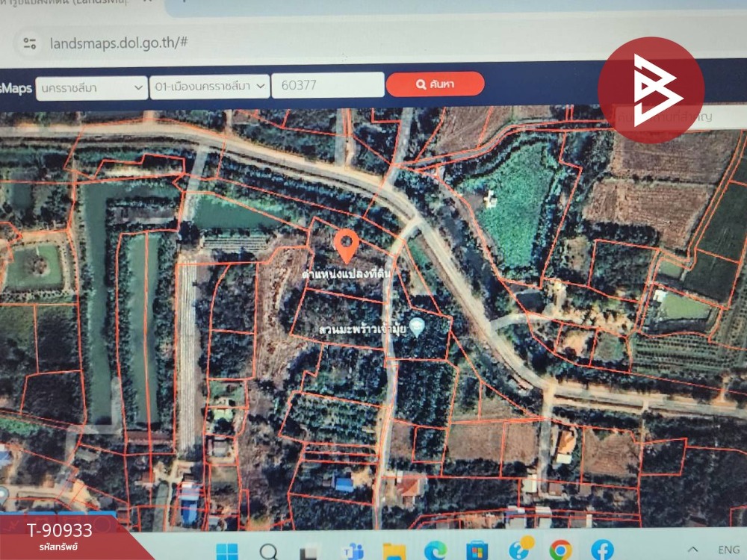Click the ENG language indicator
This screenshot has width=747, height=560.
pos(729,550)
